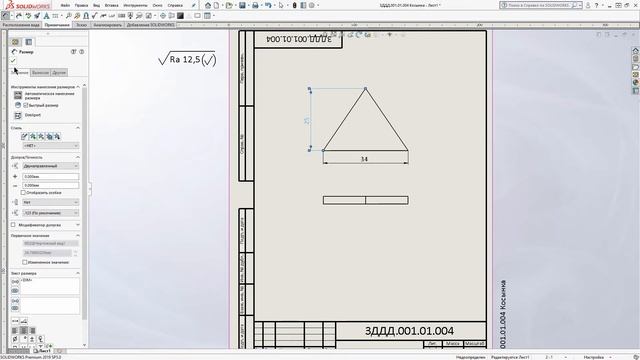Click the task pane home icon on right

tap(636, 51)
